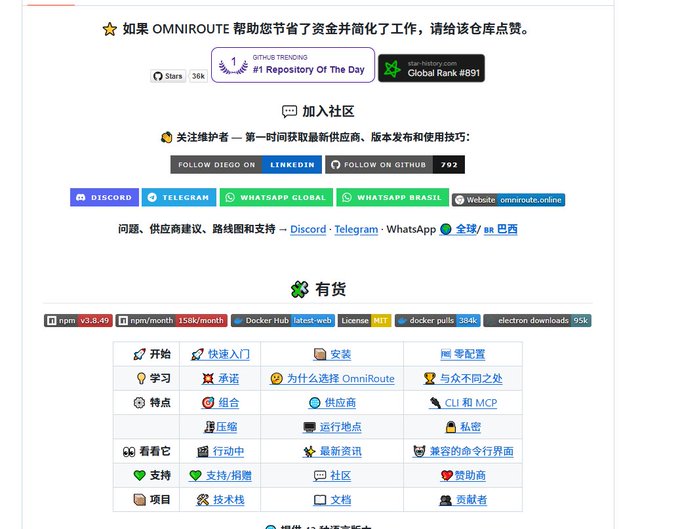The height and width of the screenshot is (529, 680).
Task: Open the 全球 WhatsApp link
Action: tap(459, 229)
